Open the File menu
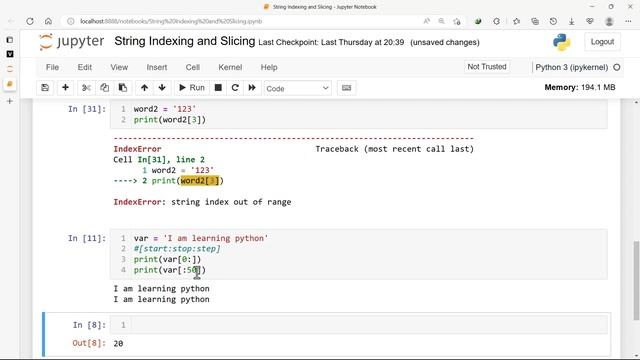 pyautogui.click(x=52, y=67)
